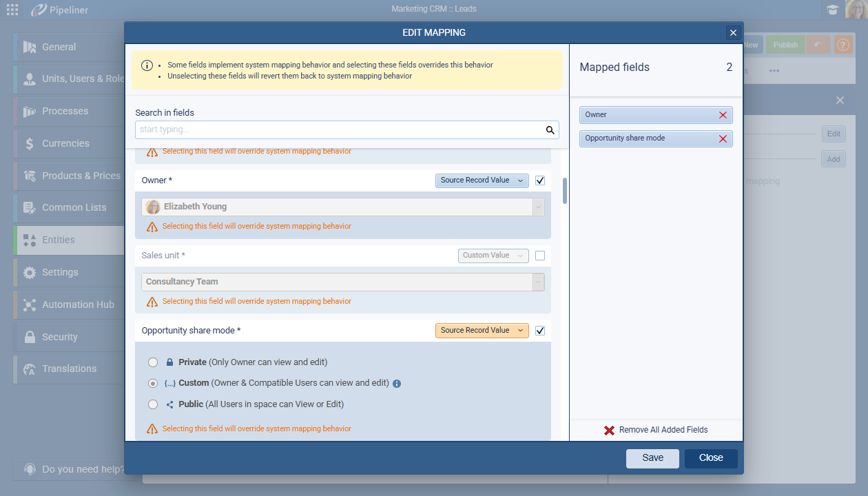Image resolution: width=868 pixels, height=496 pixels.
Task: Click Remove All Added Fields
Action: click(x=656, y=430)
